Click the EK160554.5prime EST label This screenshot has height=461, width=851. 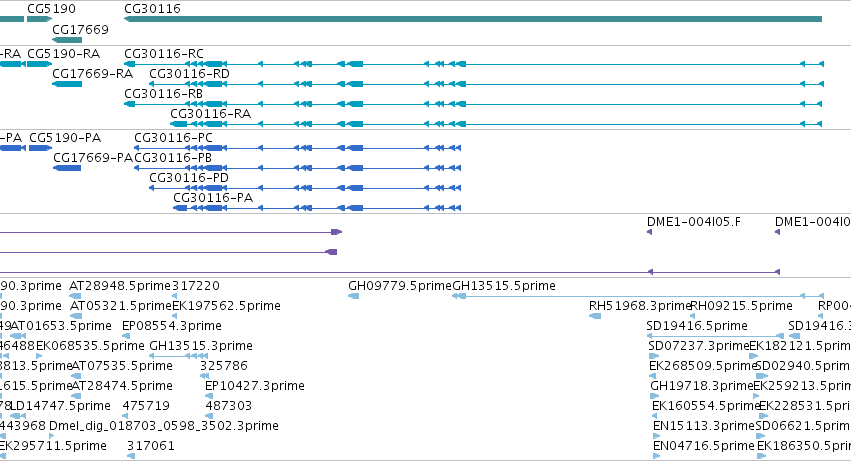(x=706, y=406)
